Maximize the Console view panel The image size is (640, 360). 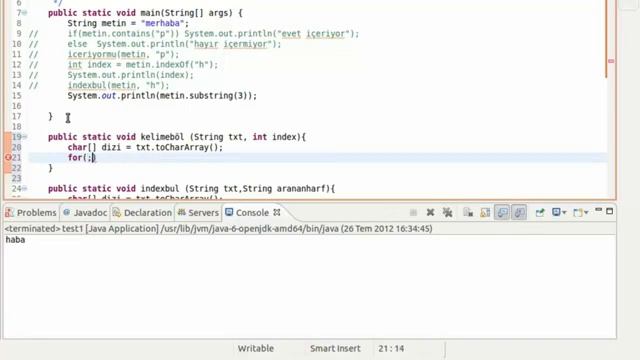pos(609,211)
